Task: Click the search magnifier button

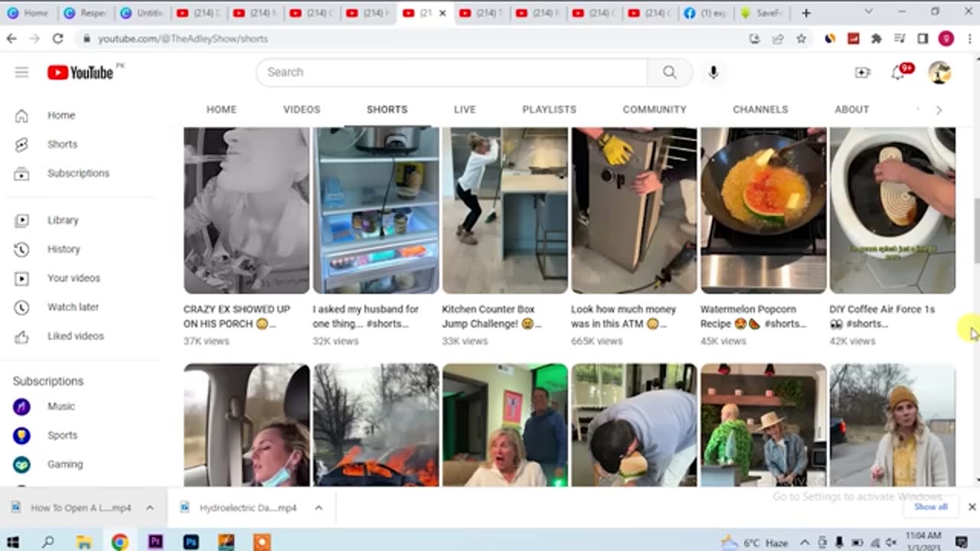Action: (x=670, y=72)
